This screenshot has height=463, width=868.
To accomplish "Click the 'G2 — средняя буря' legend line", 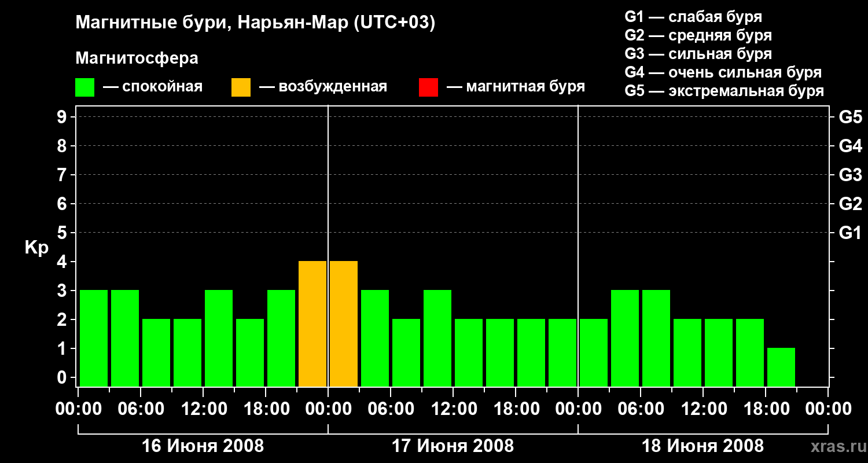I will 698,35.
